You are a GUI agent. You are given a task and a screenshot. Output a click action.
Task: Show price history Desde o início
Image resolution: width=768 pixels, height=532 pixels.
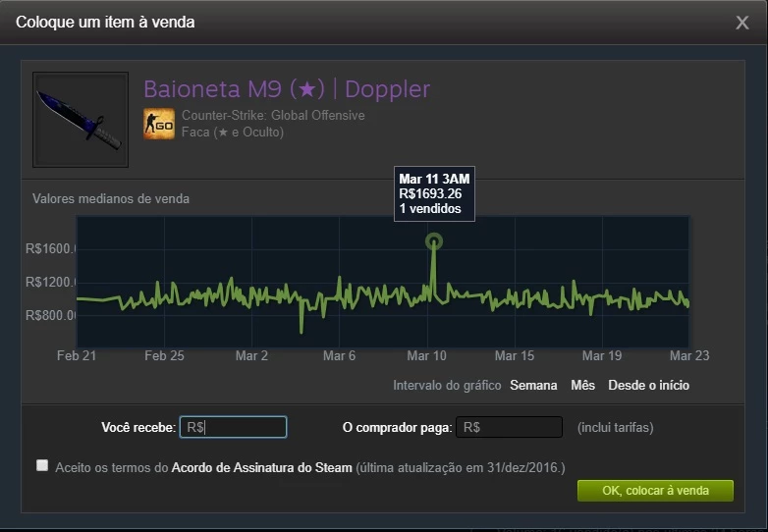[648, 386]
